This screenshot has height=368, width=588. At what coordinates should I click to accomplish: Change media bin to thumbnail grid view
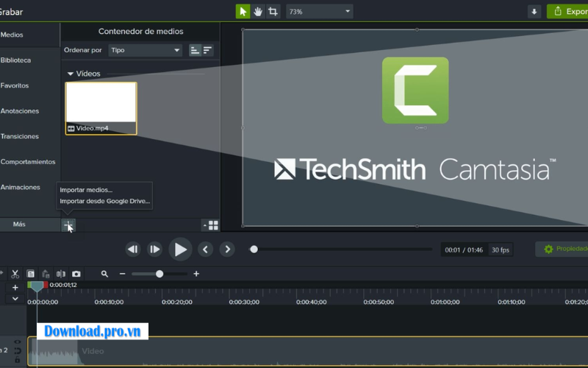tap(213, 225)
